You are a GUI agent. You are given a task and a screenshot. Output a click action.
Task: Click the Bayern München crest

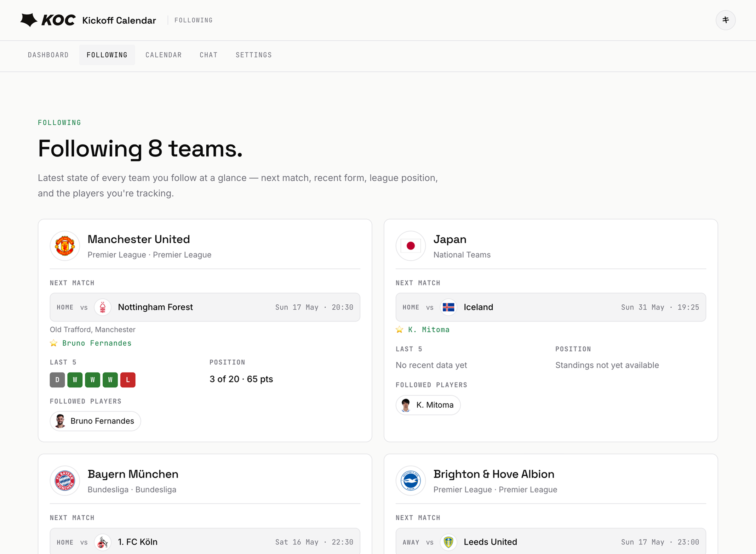coord(65,481)
